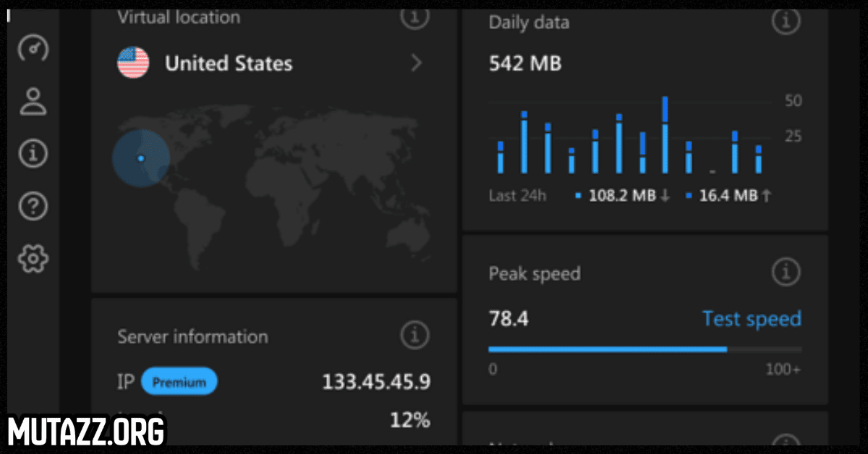Click the tallest bar in Daily data chart
The height and width of the screenshot is (454, 868).
pyautogui.click(x=665, y=135)
